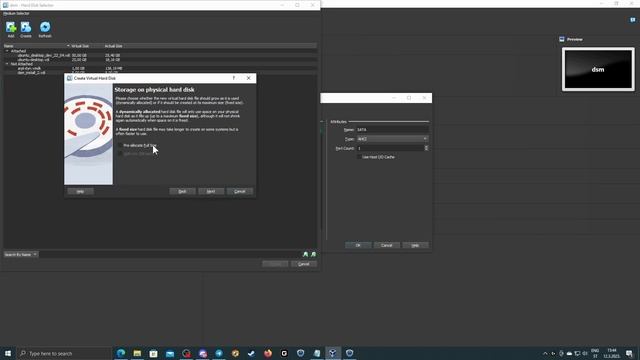Click Cancel in the Hard Disk Selector window
This screenshot has height=360, width=640.
click(304, 264)
